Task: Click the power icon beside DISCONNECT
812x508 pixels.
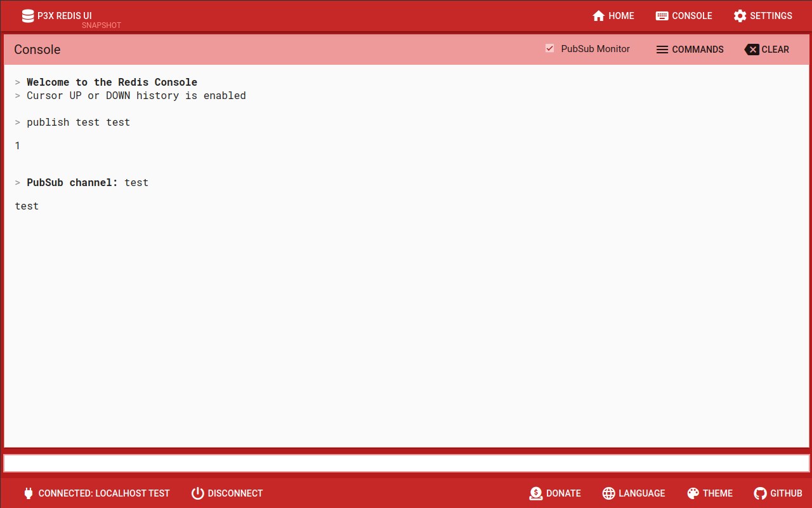Action: (x=198, y=493)
